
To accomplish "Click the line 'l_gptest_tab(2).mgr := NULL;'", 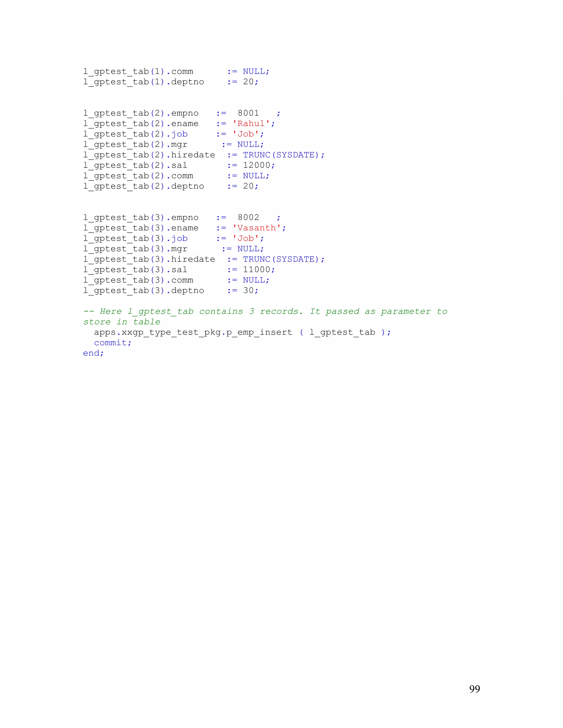I will [173, 145].
